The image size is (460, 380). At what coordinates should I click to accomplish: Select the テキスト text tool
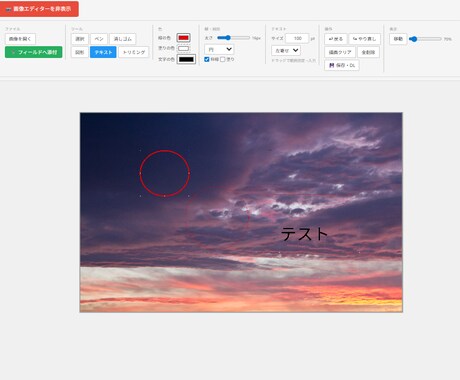coord(103,52)
